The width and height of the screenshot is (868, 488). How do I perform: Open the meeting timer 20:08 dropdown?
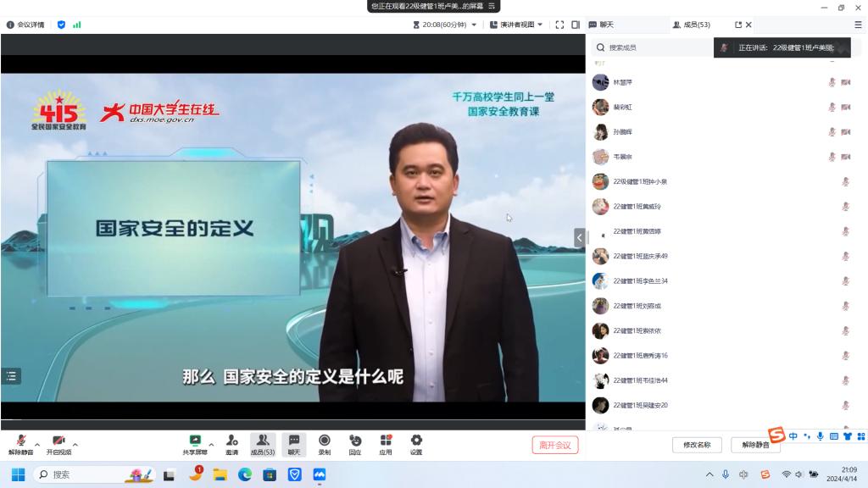point(445,25)
